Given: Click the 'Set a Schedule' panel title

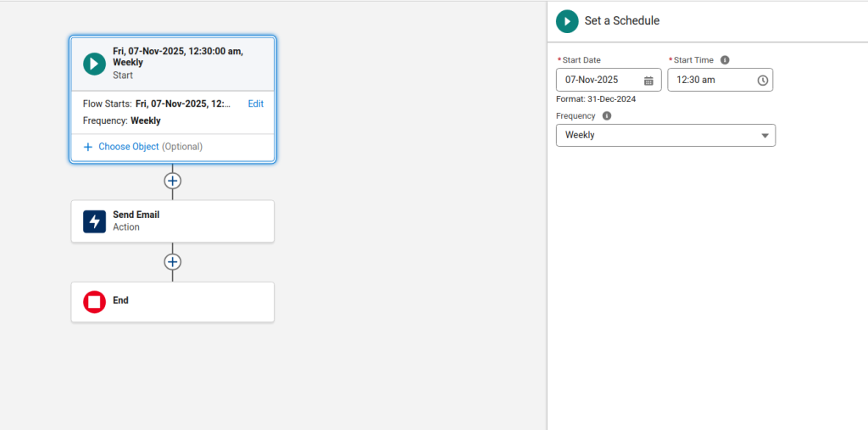Looking at the screenshot, I should click(x=621, y=21).
